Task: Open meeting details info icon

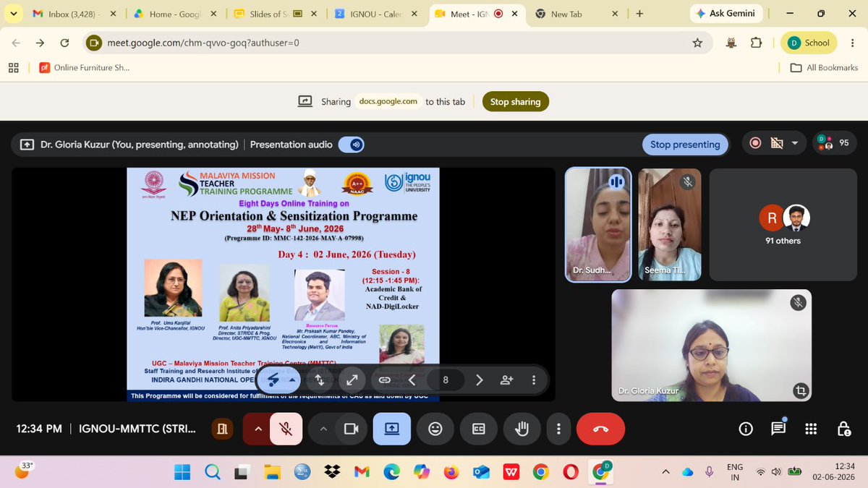Action: 746,429
